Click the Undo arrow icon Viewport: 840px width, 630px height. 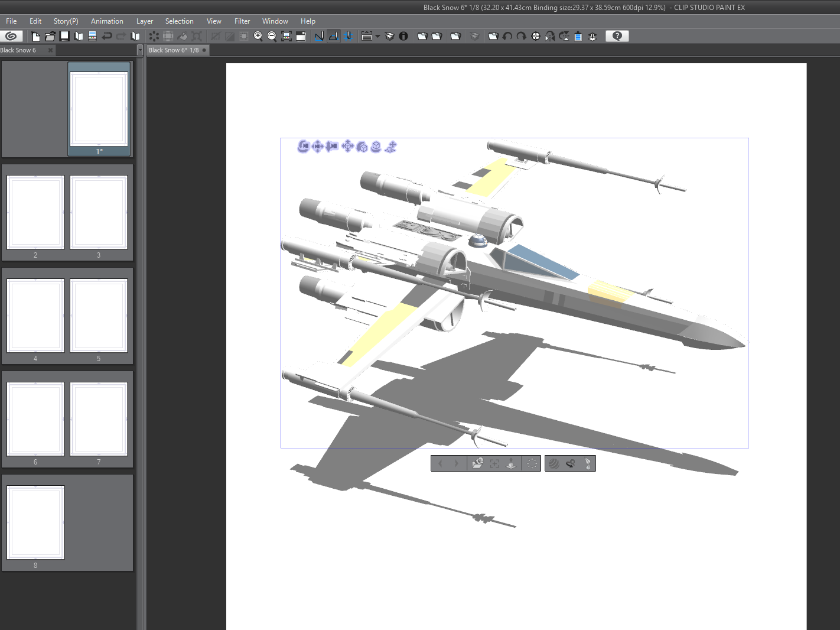click(107, 36)
